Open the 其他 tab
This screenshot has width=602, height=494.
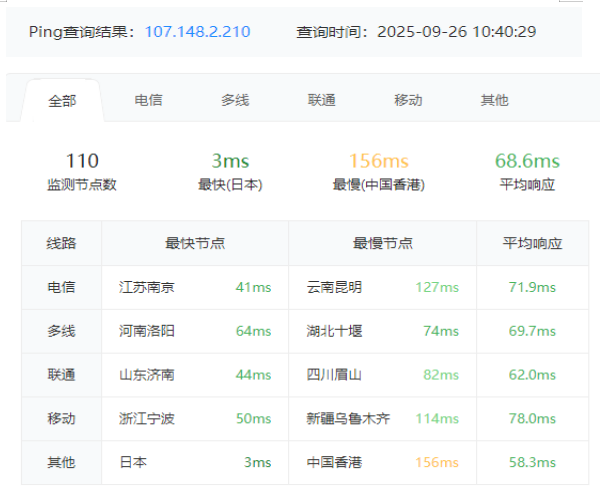[x=494, y=100]
